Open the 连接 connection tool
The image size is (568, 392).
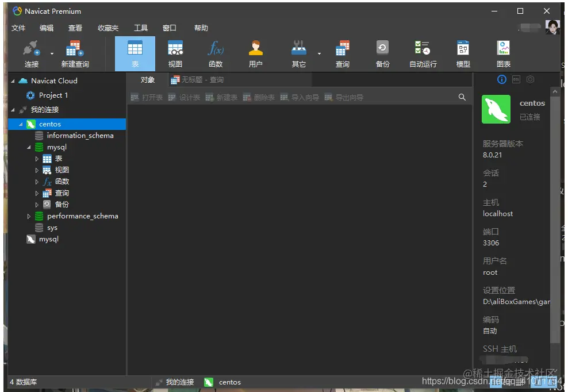click(x=32, y=53)
